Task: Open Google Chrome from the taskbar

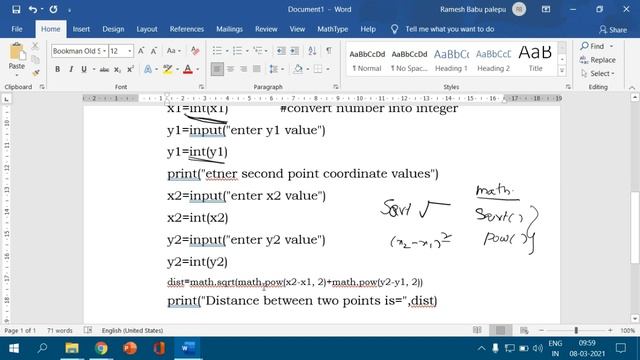Action: click(x=101, y=348)
